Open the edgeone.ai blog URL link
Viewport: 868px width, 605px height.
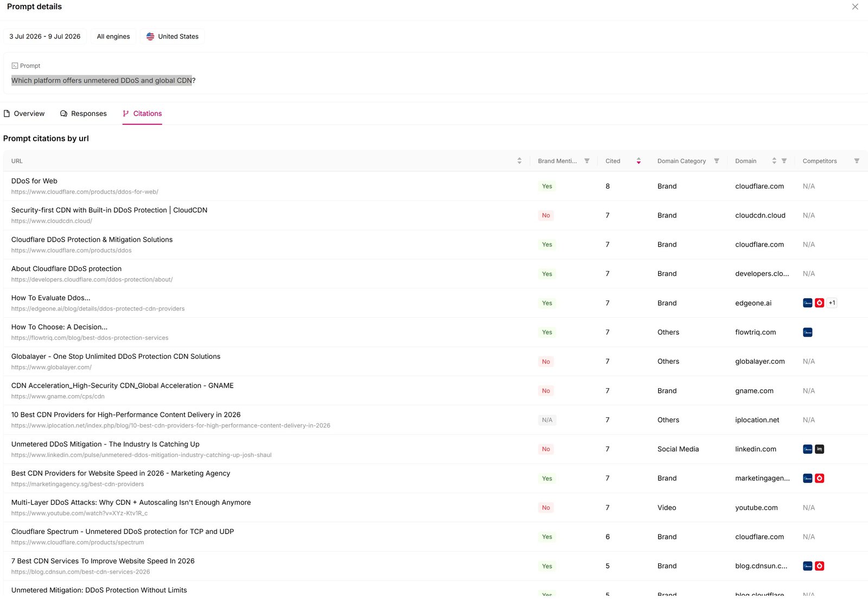pos(98,309)
